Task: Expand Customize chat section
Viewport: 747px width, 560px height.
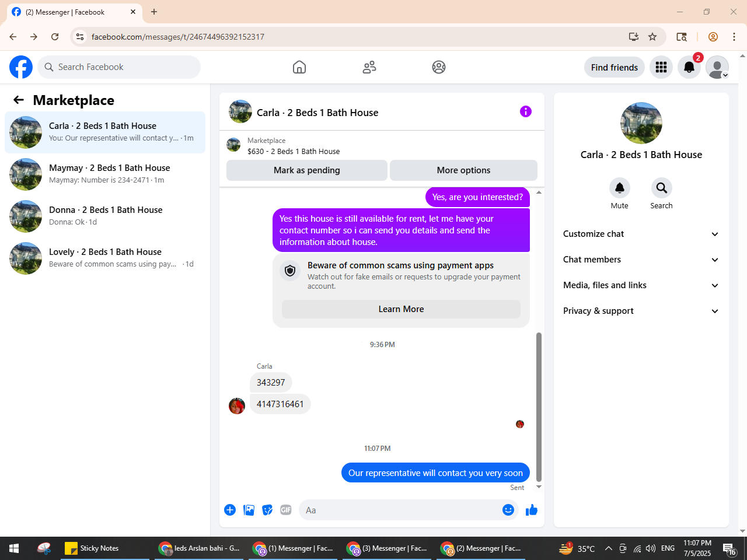Action: [x=641, y=234]
